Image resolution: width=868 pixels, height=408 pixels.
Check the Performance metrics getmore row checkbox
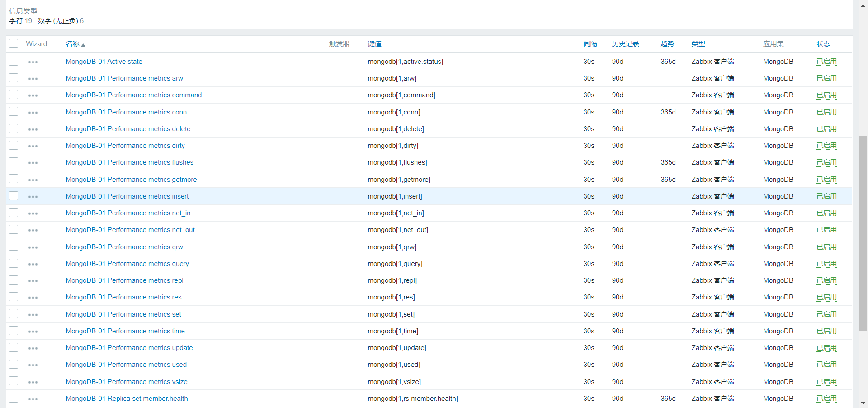pyautogui.click(x=14, y=179)
